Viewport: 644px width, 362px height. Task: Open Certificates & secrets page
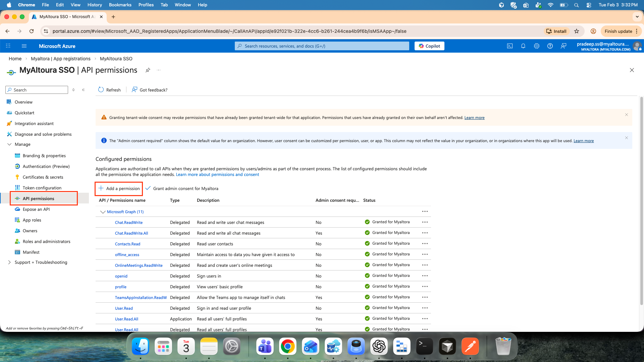click(43, 177)
